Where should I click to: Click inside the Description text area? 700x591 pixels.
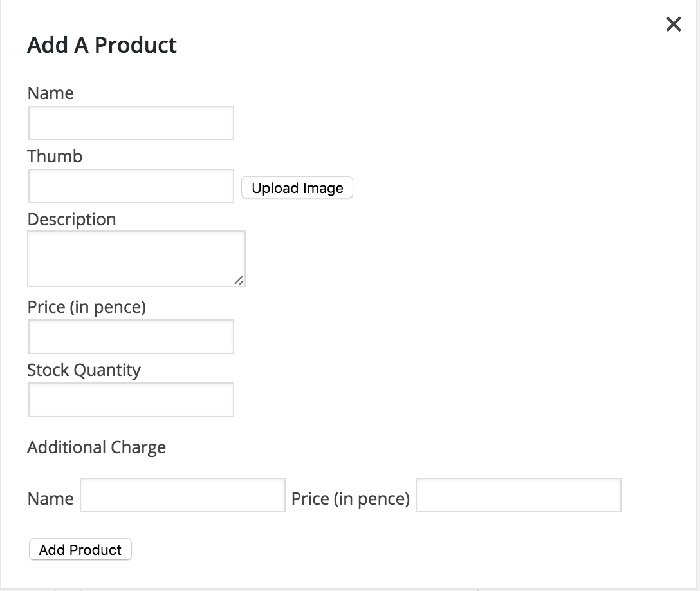(136, 259)
